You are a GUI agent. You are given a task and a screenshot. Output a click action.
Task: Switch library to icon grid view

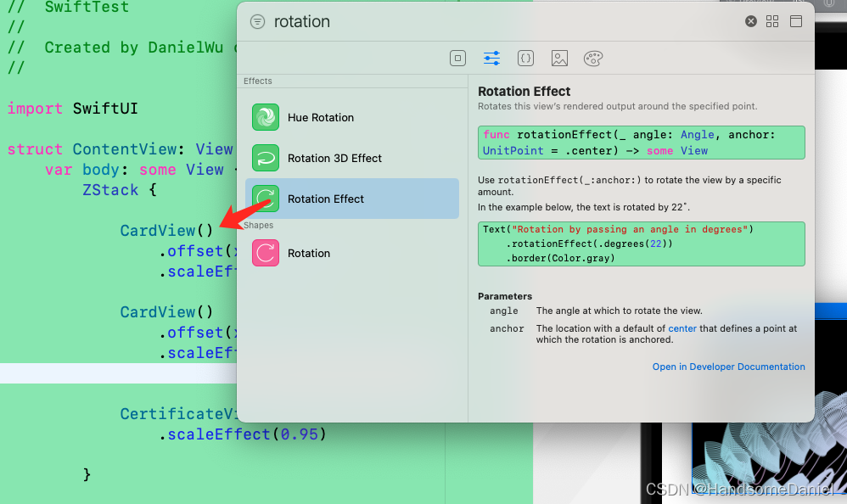pyautogui.click(x=772, y=21)
